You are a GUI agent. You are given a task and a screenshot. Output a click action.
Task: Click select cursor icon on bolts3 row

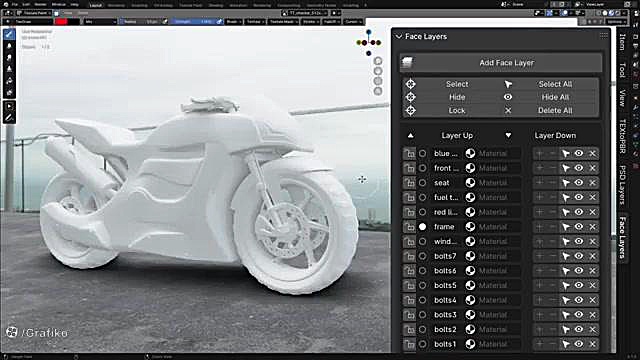(566, 315)
